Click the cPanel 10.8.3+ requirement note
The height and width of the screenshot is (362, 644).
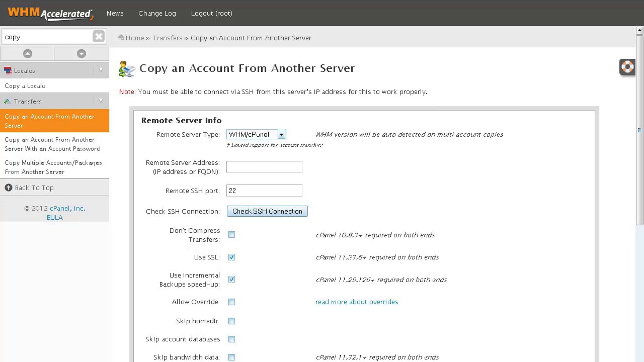pos(375,235)
